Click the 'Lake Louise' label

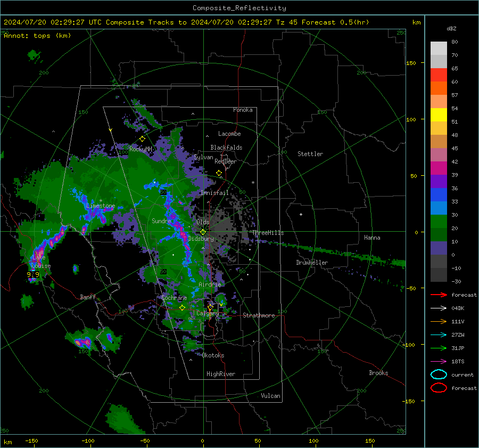tap(41, 262)
